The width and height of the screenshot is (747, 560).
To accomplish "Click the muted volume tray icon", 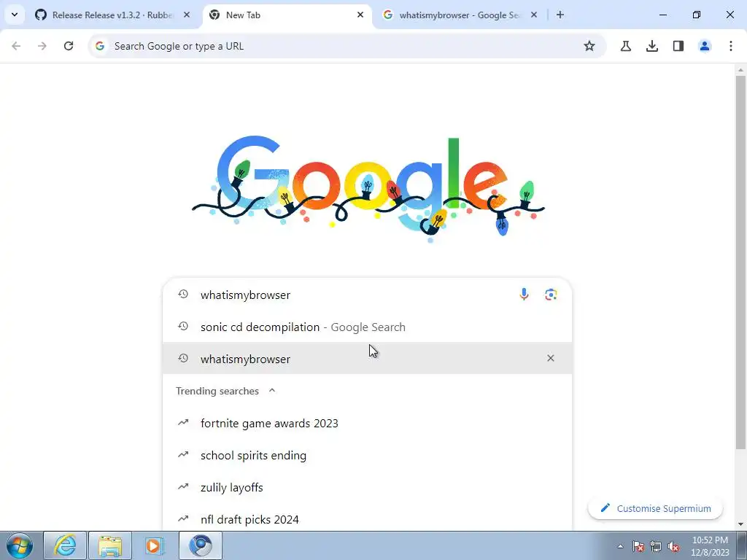I will [x=673, y=546].
